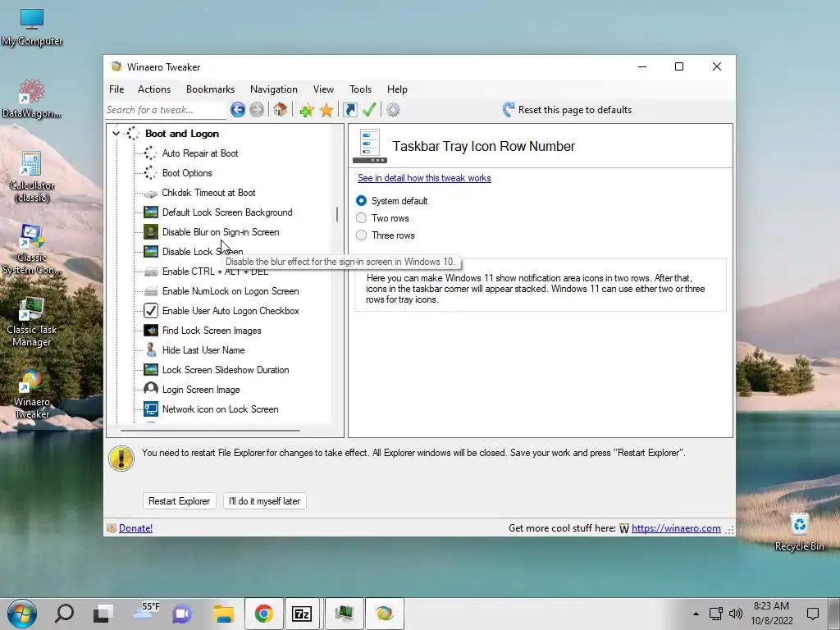Click the Chkdsk Timeout at Boot drive icon

pyautogui.click(x=151, y=193)
